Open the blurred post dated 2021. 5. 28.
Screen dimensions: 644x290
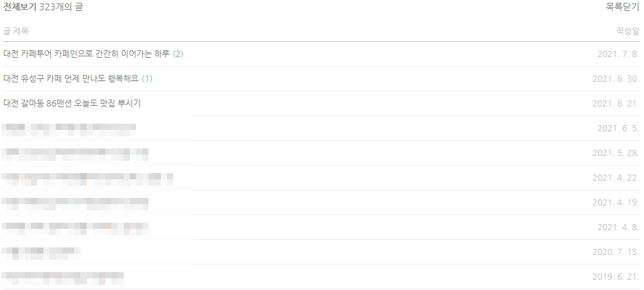[75, 153]
